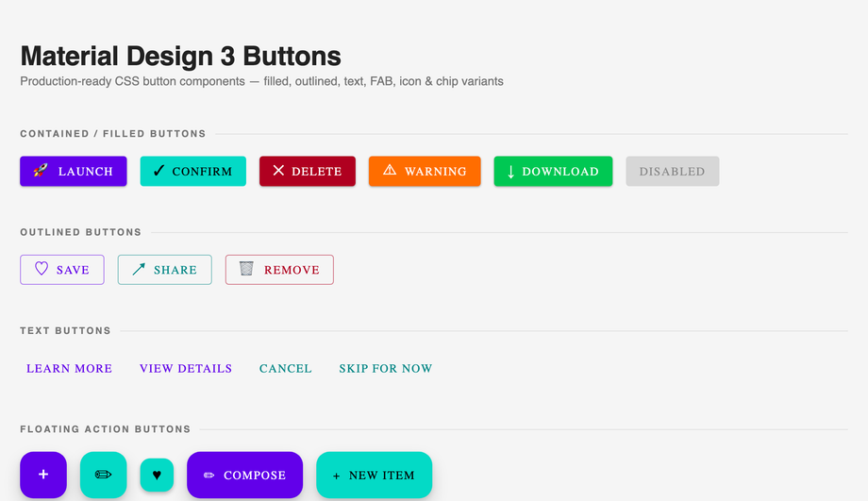The height and width of the screenshot is (501, 868).
Task: Click the Contained / Filled Buttons section heading
Action: pyautogui.click(x=113, y=134)
